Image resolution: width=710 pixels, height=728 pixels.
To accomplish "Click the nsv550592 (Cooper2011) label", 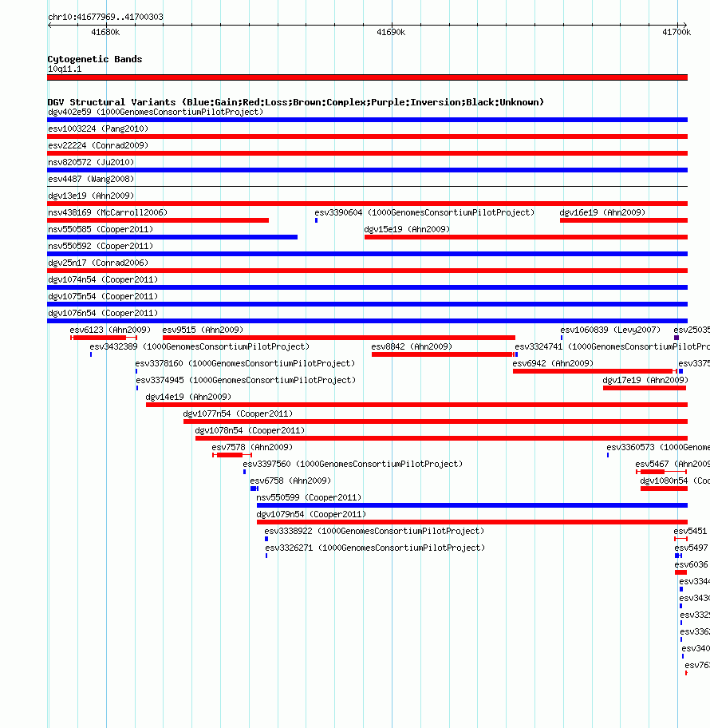I will click(x=101, y=246).
